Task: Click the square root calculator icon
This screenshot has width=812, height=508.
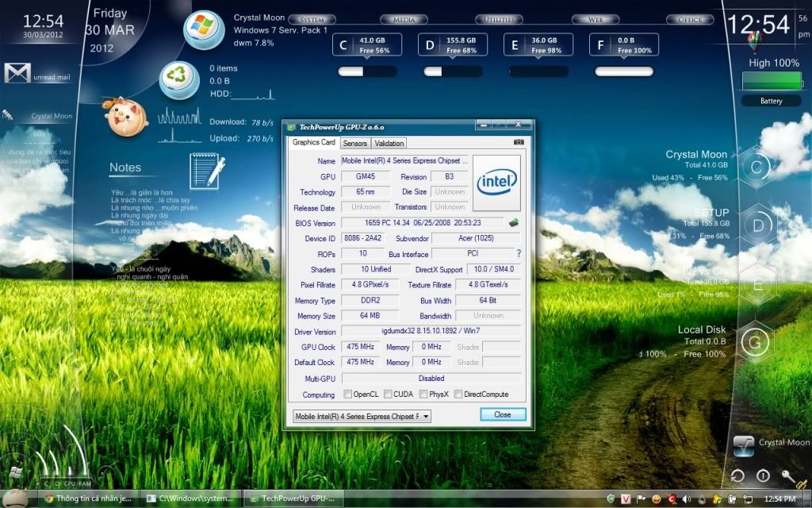Action: coord(744,446)
